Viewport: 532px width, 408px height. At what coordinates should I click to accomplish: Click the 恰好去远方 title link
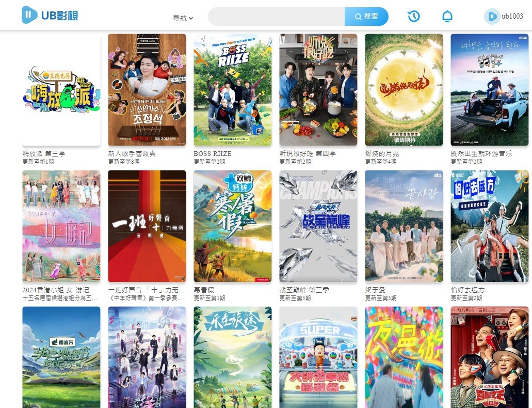coord(467,290)
